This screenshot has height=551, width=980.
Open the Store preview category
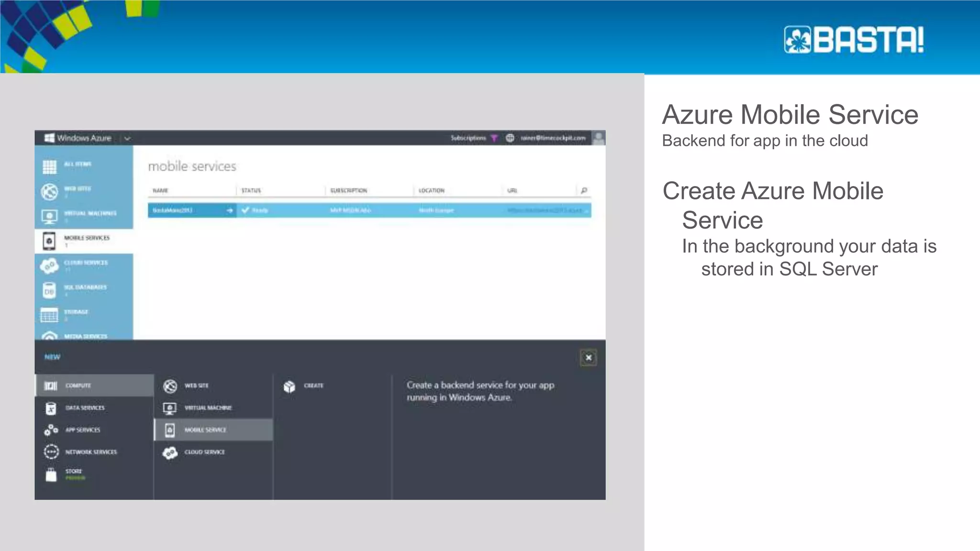coord(94,474)
